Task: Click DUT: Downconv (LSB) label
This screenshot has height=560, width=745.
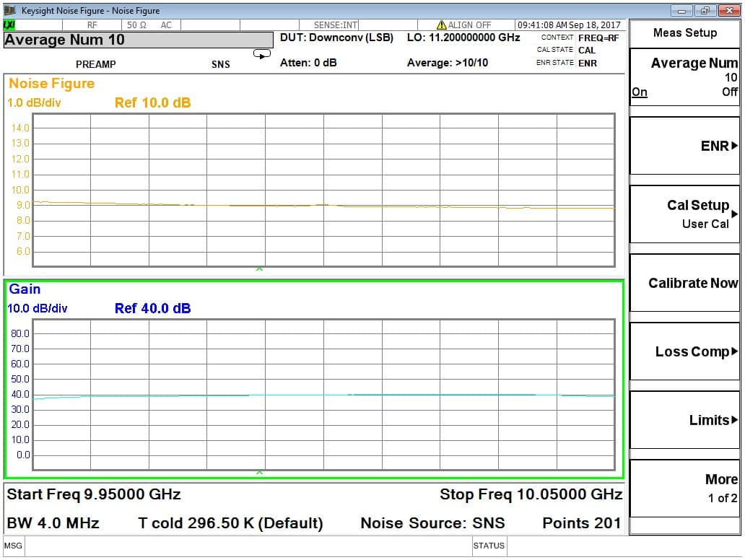Action: click(336, 38)
